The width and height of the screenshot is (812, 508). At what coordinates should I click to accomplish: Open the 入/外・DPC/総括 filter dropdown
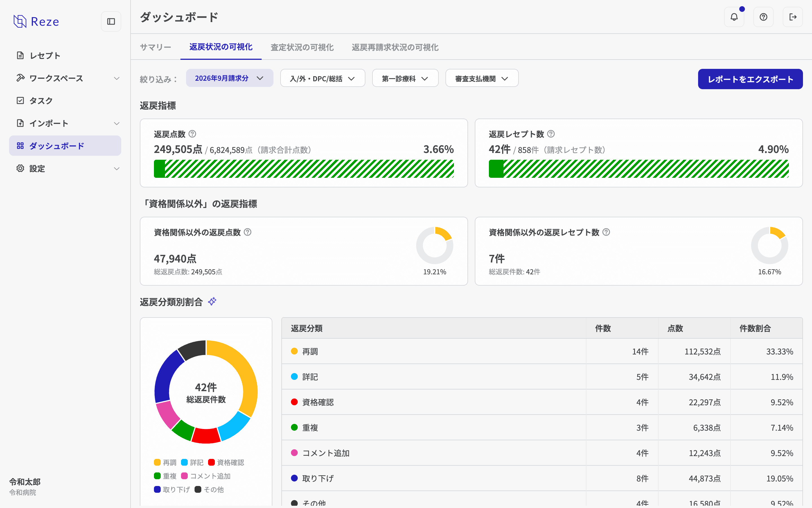pos(323,78)
